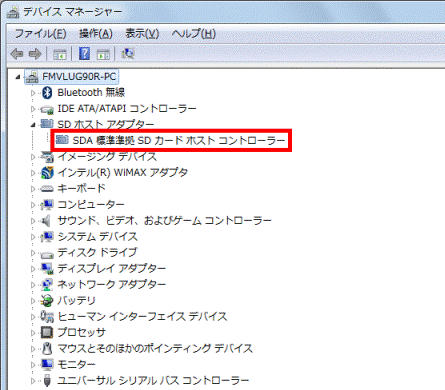Click the バッテリ battery icon
The width and height of the screenshot is (445, 390).
click(x=47, y=301)
